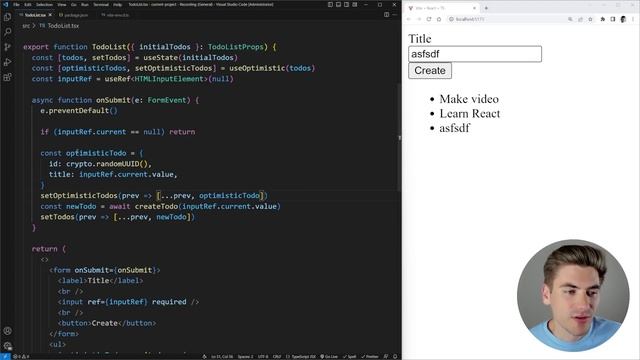The image size is (640, 360).
Task: Open the File menu
Action: click(x=16, y=4)
